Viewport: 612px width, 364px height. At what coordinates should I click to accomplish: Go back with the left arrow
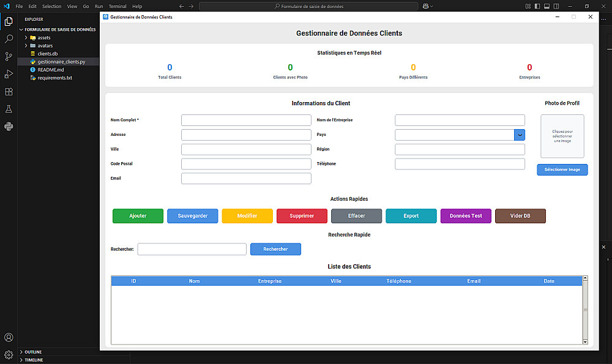point(181,6)
